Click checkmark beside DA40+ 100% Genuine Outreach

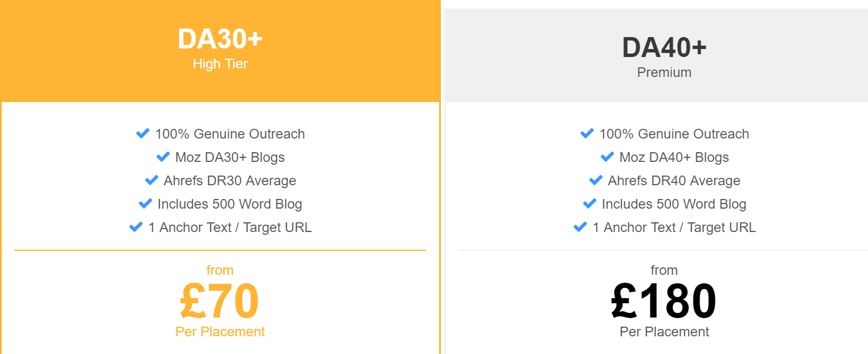point(587,133)
